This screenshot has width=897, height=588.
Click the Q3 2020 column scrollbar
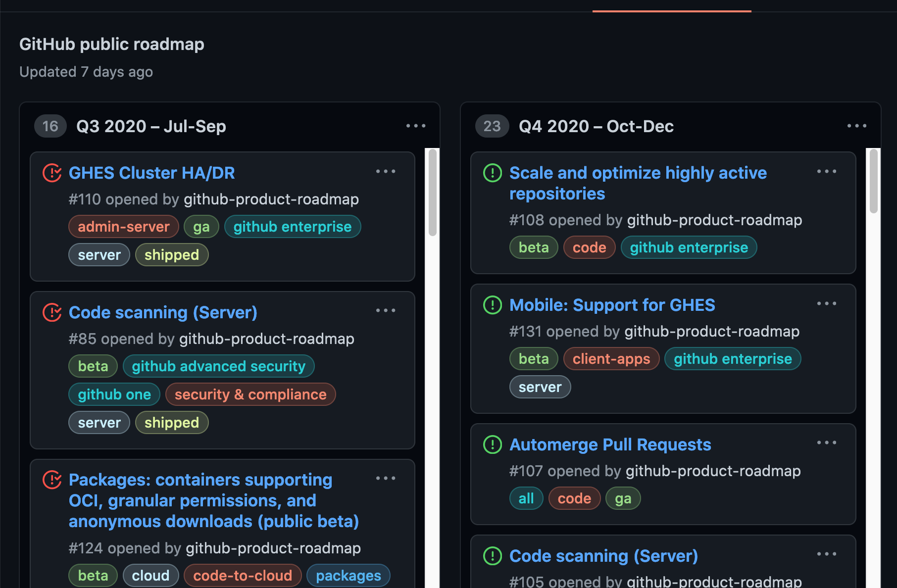433,193
